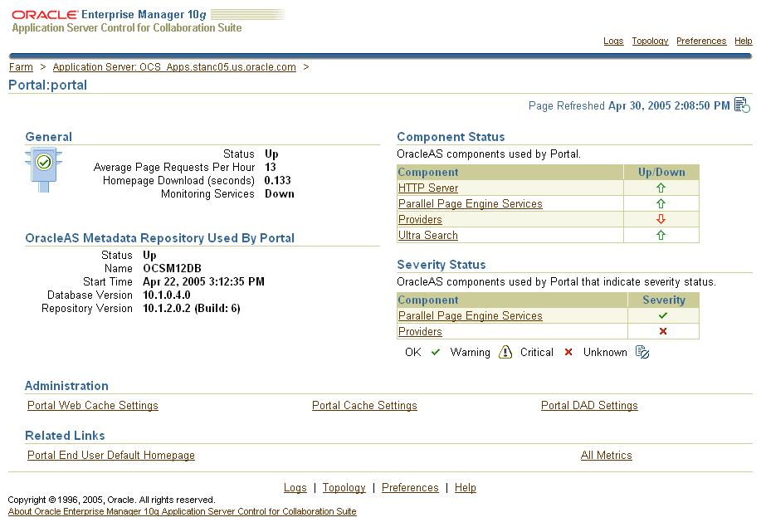Click the red X severity icon for Providers
761x532 pixels.
662,331
